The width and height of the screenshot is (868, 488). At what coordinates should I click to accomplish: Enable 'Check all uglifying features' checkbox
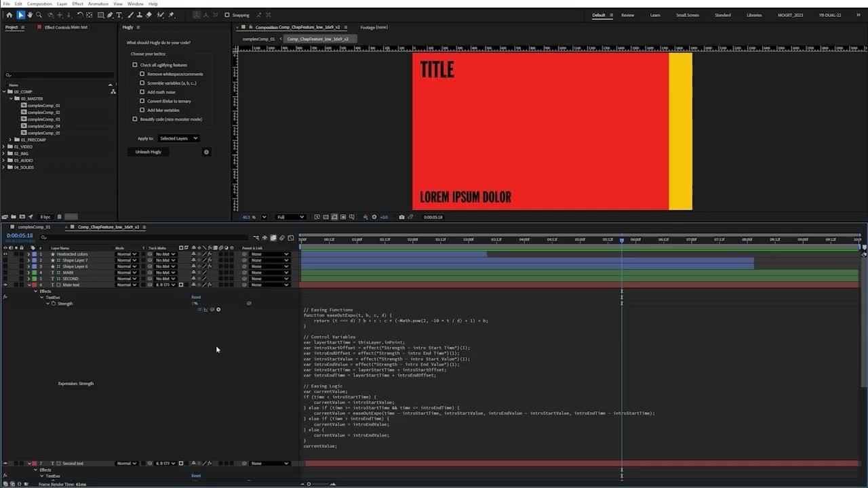pyautogui.click(x=135, y=65)
